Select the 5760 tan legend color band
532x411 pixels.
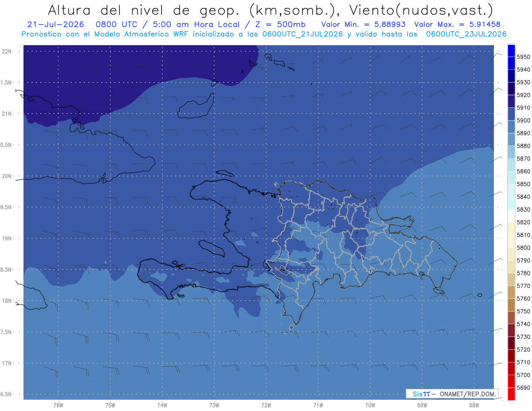point(511,292)
